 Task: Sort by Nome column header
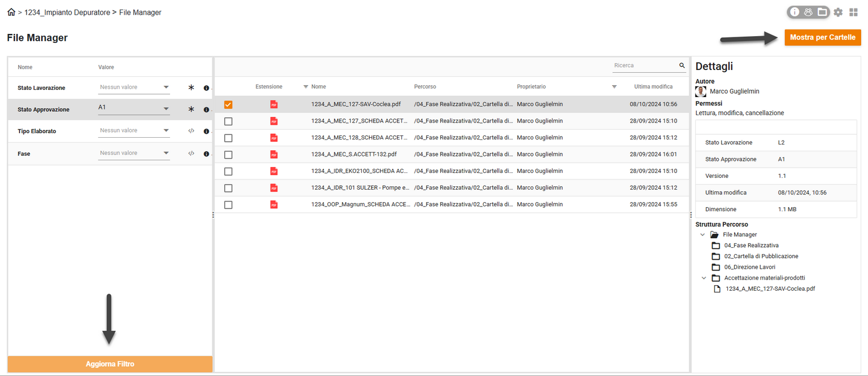[x=319, y=87]
